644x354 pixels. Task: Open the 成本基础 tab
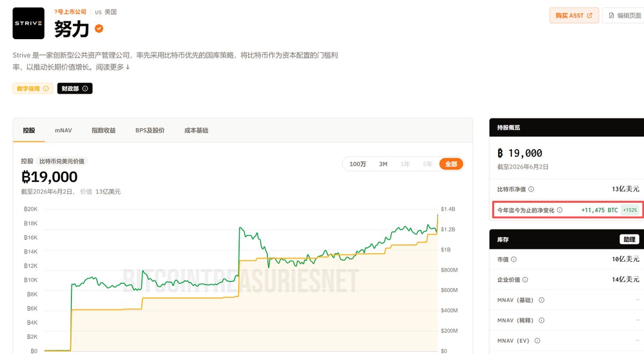click(x=196, y=130)
